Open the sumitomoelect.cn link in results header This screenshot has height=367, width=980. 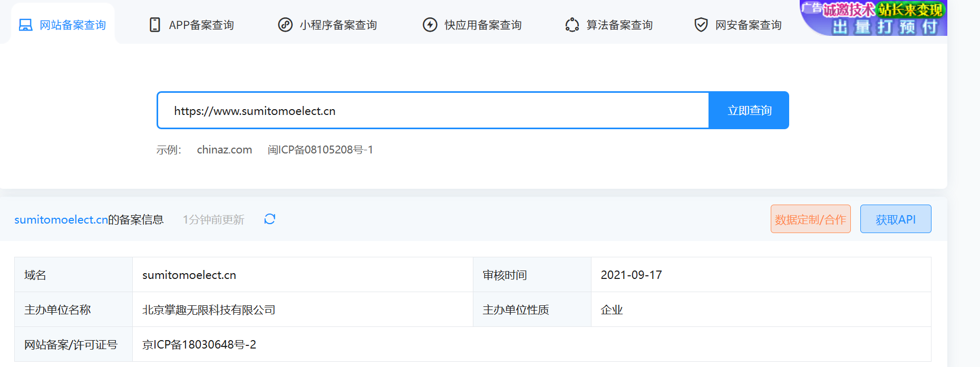pyautogui.click(x=61, y=219)
